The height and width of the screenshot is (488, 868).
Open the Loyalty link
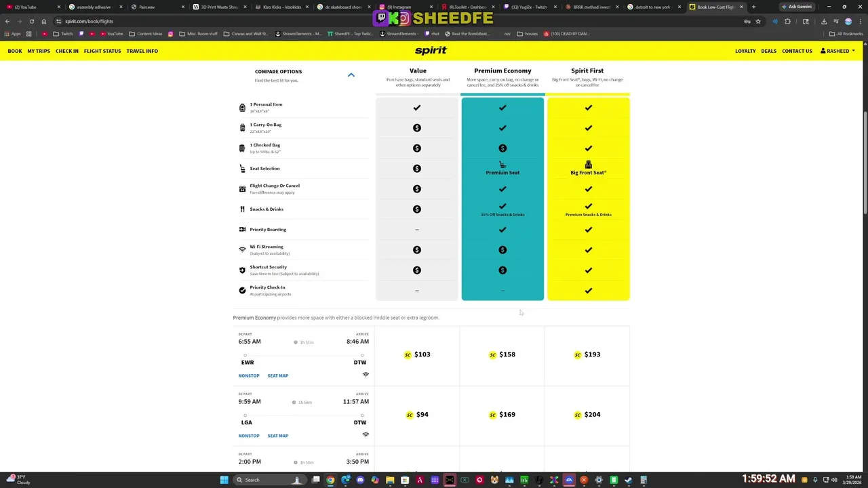[745, 51]
